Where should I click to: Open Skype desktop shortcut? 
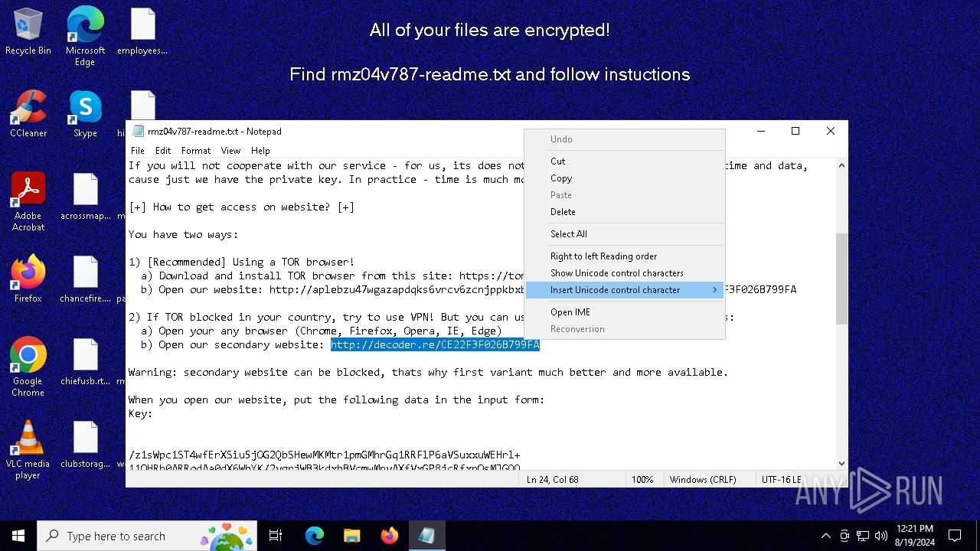[85, 115]
